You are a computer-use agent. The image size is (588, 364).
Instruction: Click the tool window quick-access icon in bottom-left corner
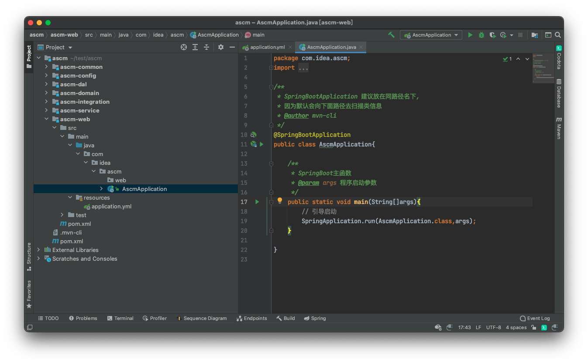point(30,327)
